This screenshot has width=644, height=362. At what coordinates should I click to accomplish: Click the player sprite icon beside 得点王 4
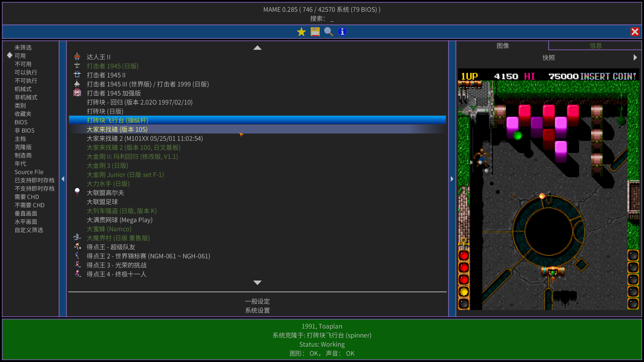pos(77,274)
